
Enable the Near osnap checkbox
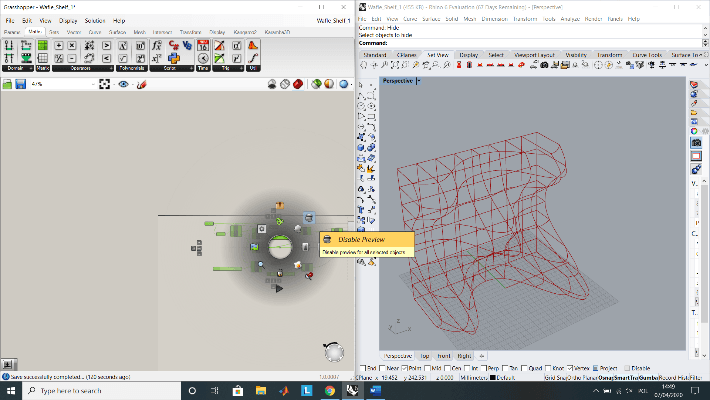(381, 368)
